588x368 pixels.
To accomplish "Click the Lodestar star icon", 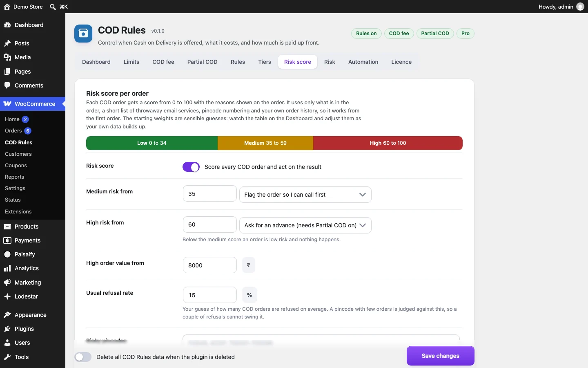I will (7, 296).
